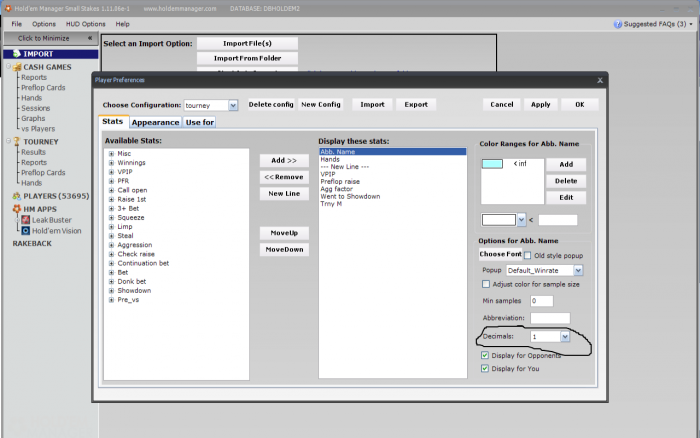Open Hold'em Vision app icon
This screenshot has width=700, height=438.
pos(26,230)
